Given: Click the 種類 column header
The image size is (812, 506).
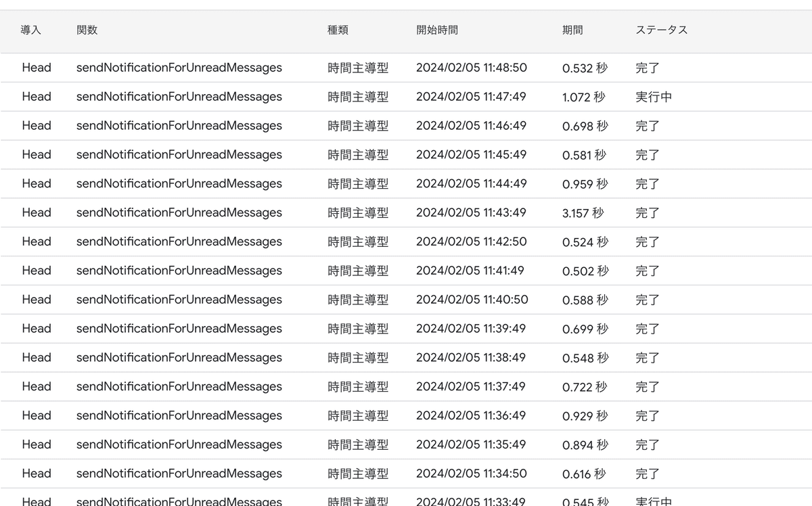Looking at the screenshot, I should (338, 30).
